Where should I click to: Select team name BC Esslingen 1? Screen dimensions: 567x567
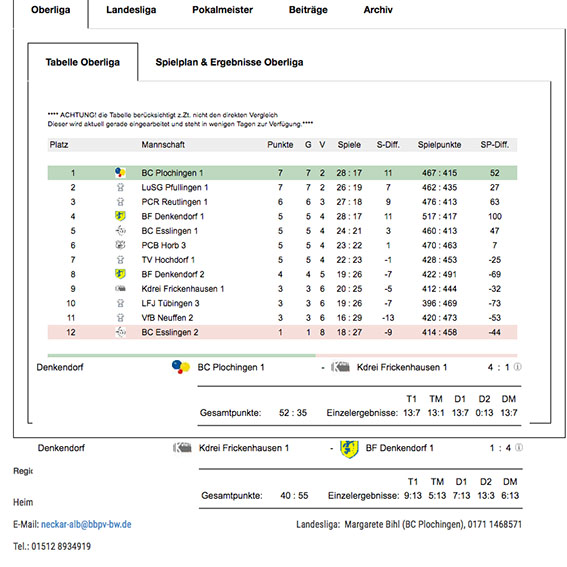coord(170,231)
